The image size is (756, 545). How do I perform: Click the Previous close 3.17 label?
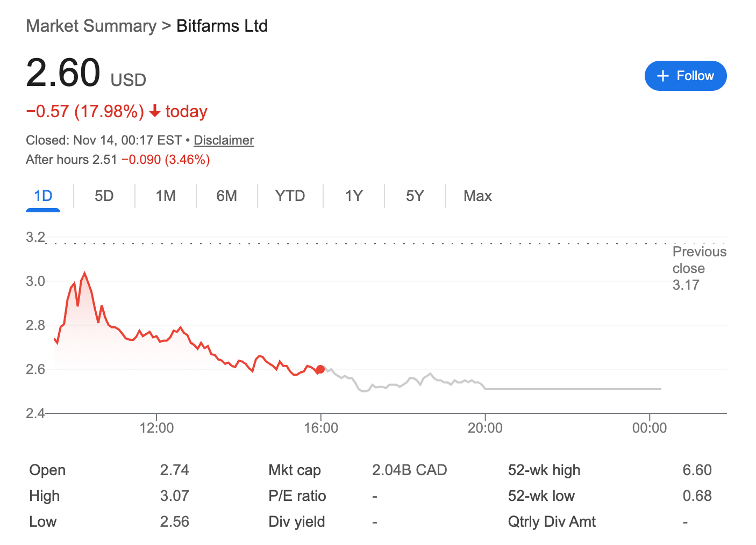(698, 268)
